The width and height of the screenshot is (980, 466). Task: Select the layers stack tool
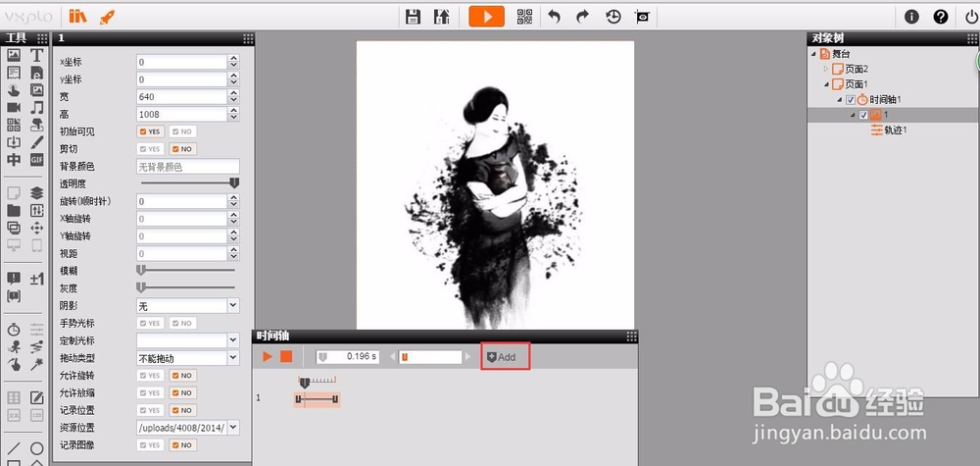37,192
